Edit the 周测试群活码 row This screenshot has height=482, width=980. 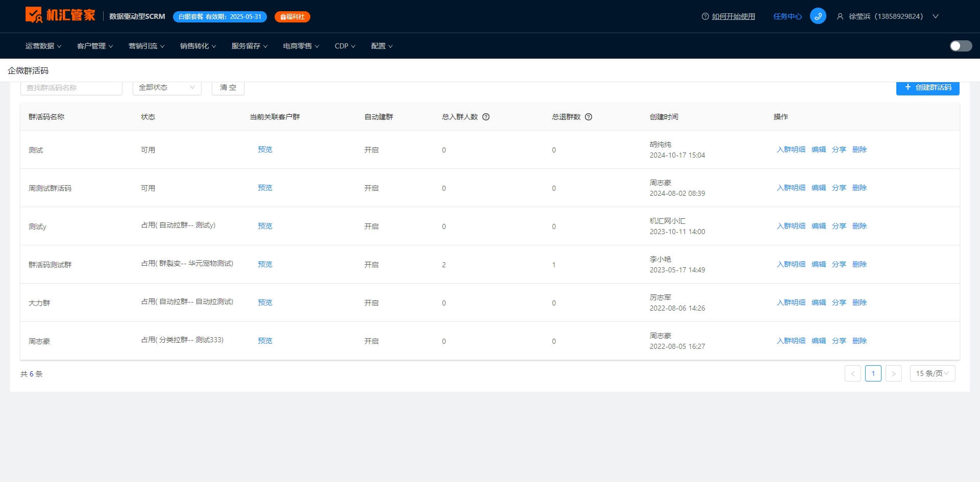(819, 188)
